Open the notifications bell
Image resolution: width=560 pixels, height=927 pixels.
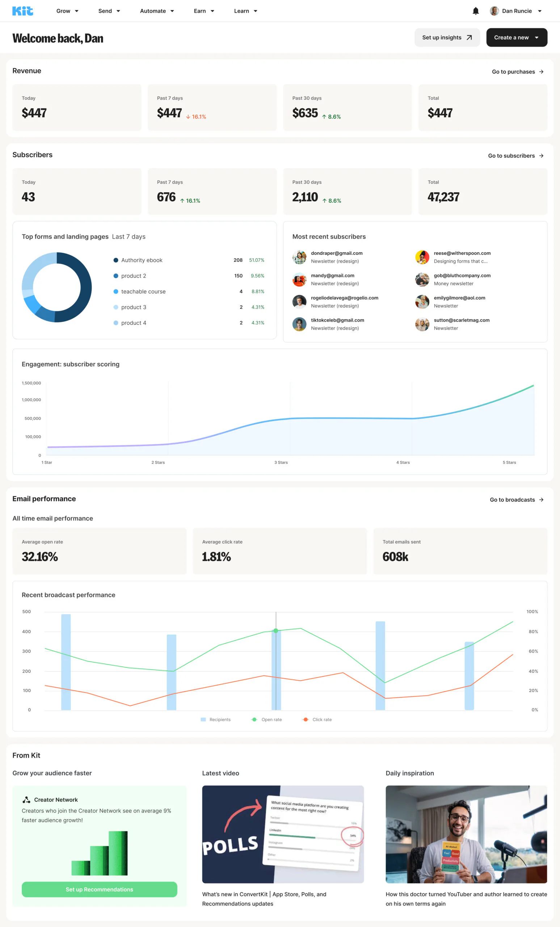click(475, 11)
